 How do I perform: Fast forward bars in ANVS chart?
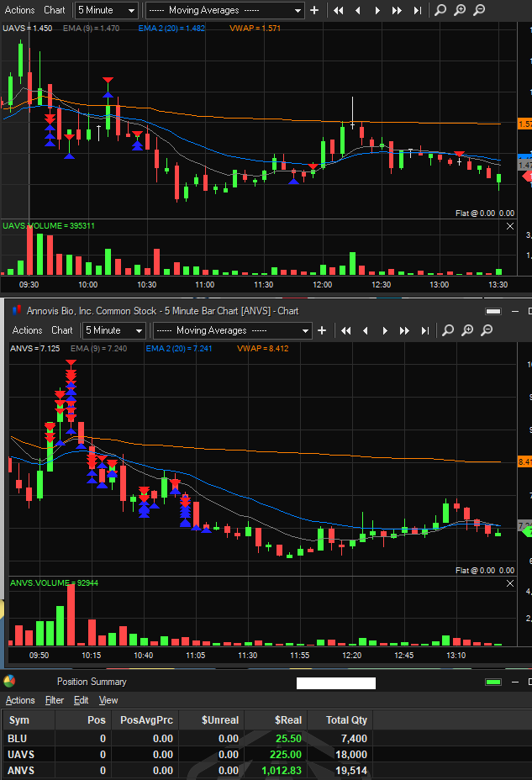pos(404,330)
